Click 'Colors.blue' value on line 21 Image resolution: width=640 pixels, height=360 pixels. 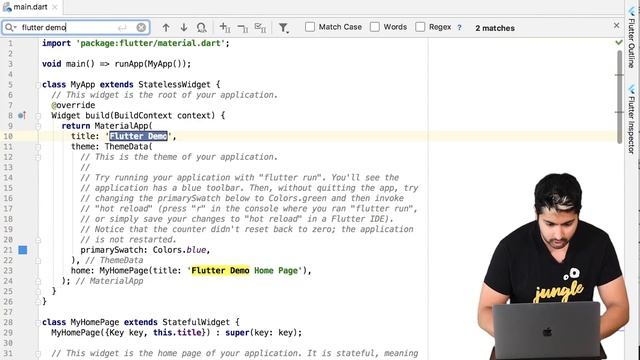click(x=181, y=250)
